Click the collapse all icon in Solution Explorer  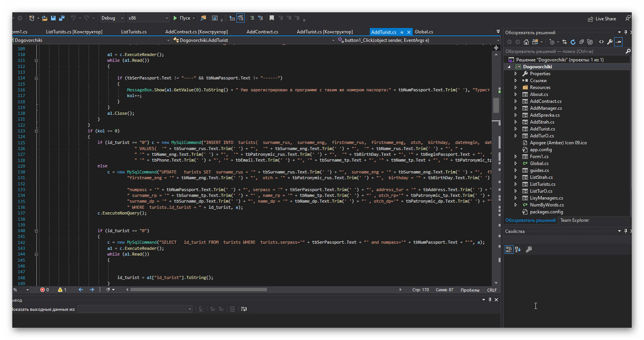[x=581, y=42]
